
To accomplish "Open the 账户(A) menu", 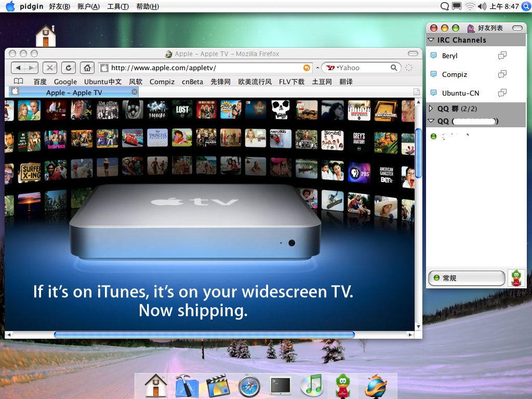I will point(88,6).
